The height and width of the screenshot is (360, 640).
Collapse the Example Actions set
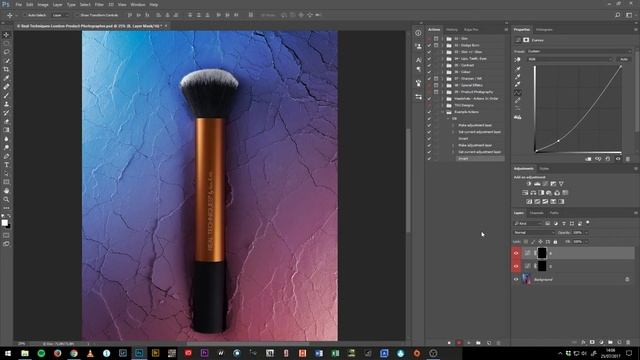(443, 112)
